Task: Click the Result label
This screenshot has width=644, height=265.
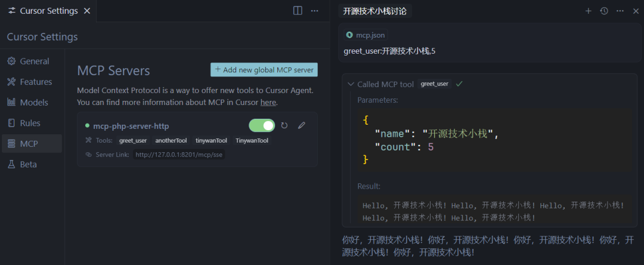Action: pyautogui.click(x=369, y=186)
